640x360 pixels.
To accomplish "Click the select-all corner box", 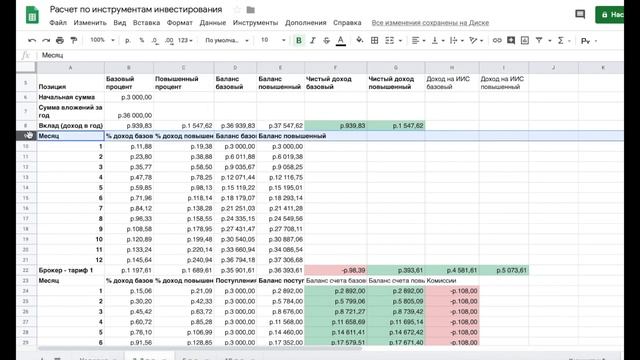I will tap(27, 67).
